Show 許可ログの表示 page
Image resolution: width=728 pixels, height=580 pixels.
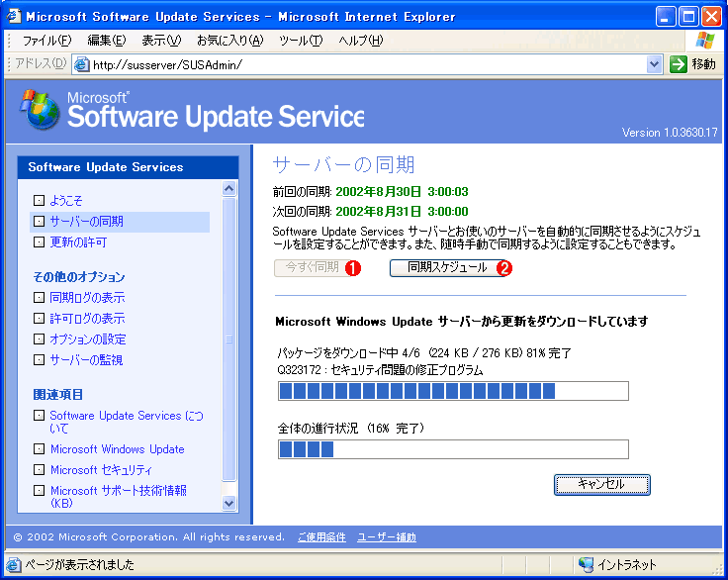pyautogui.click(x=87, y=319)
